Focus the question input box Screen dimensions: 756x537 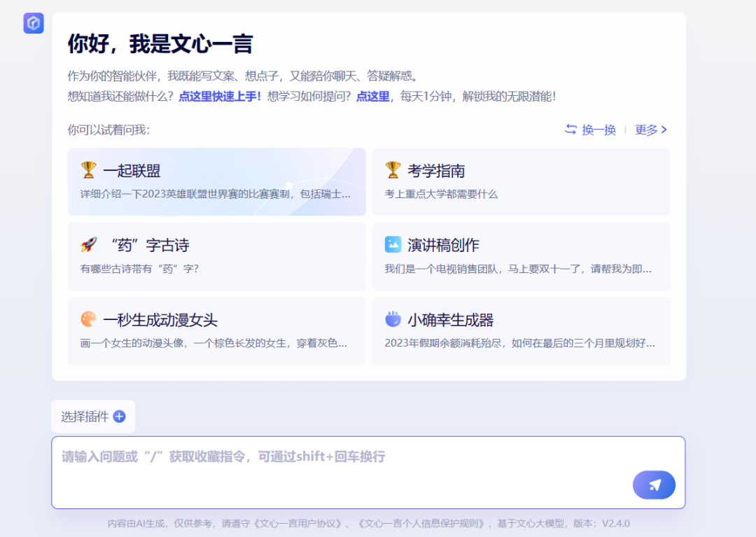pyautogui.click(x=368, y=473)
